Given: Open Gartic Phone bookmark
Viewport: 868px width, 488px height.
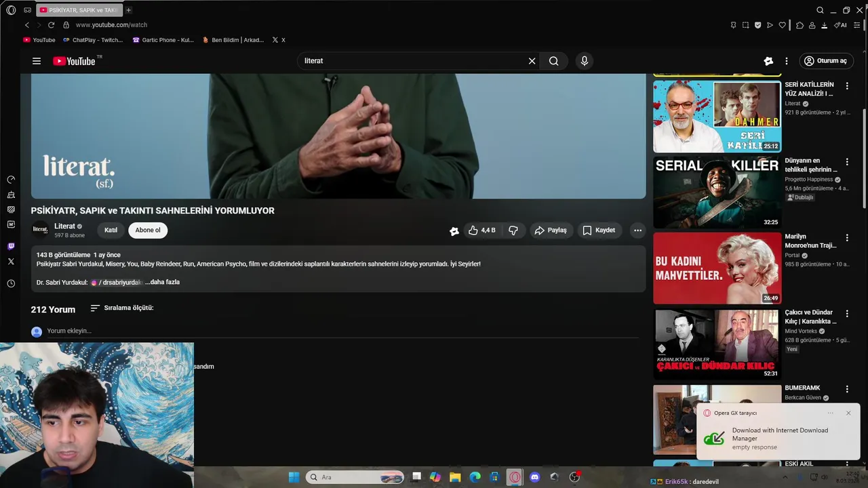Looking at the screenshot, I should [x=163, y=40].
